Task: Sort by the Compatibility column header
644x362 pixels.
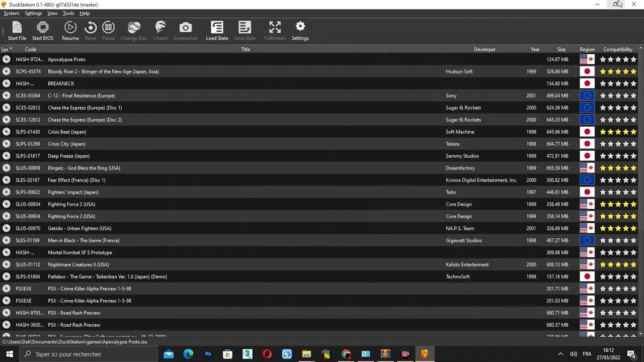Action: coord(617,49)
